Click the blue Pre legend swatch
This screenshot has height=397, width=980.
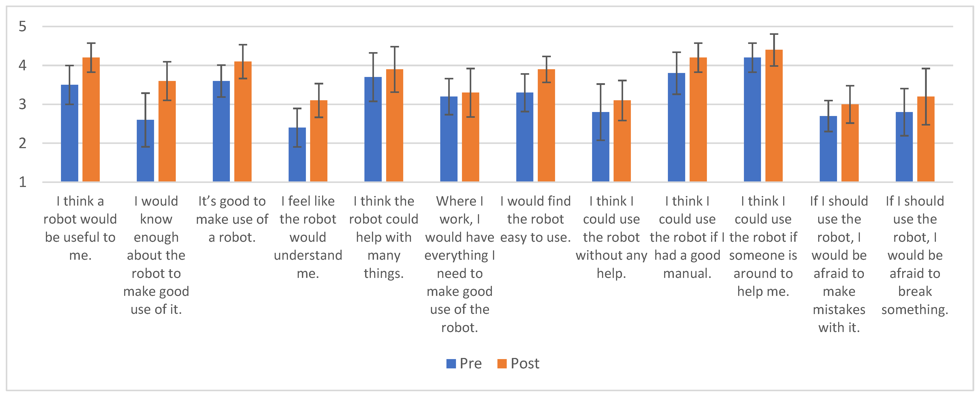point(451,364)
